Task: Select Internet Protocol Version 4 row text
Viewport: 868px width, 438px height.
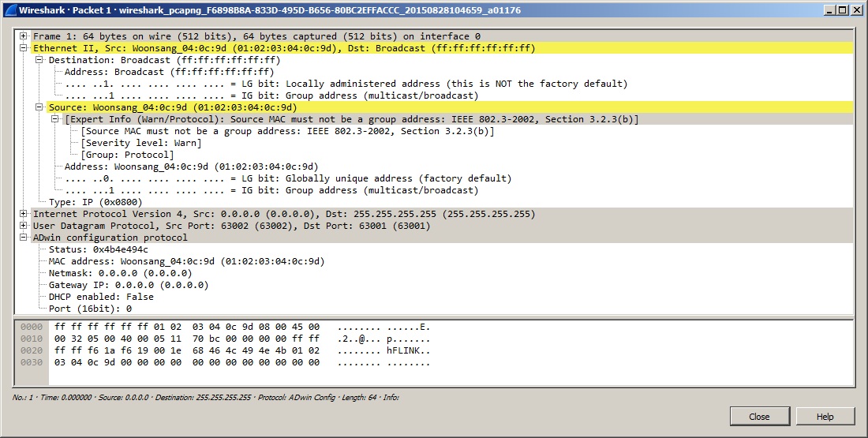Action: tap(284, 214)
